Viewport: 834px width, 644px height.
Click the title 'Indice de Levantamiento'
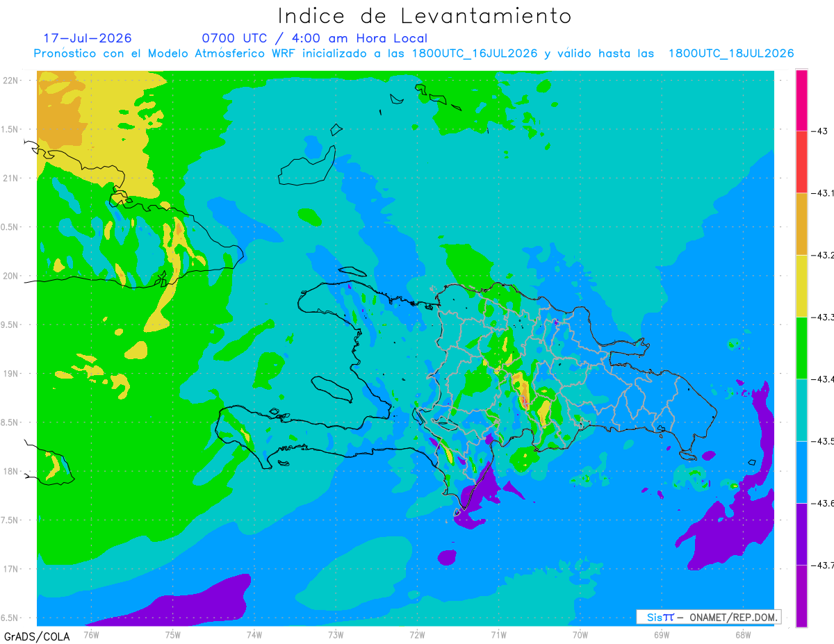point(425,16)
